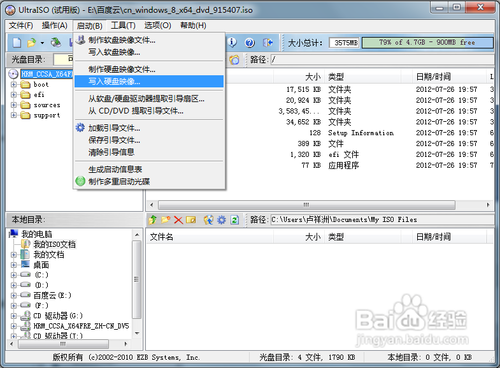The image size is (500, 368).
Task: Open the 文件(F) menu
Action: 21,25
